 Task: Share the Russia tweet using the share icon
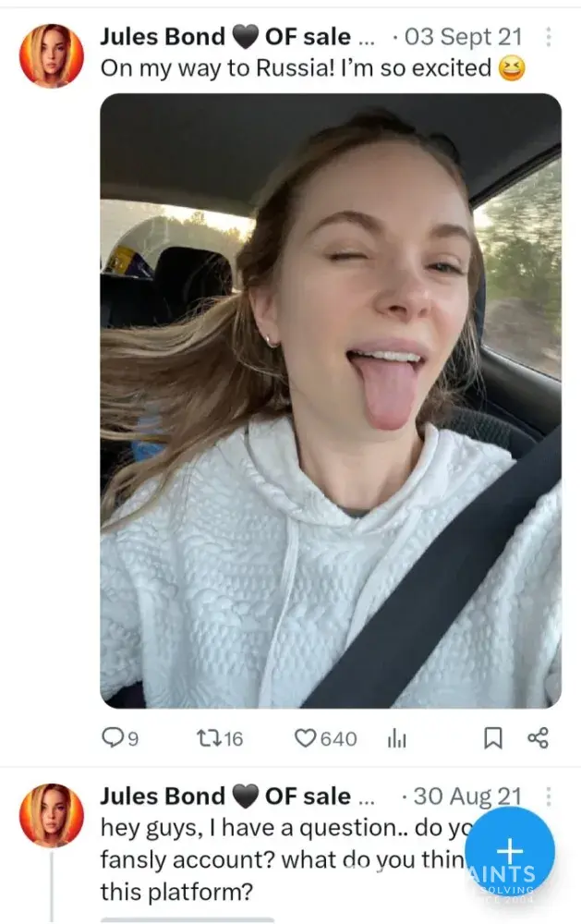pyautogui.click(x=538, y=737)
